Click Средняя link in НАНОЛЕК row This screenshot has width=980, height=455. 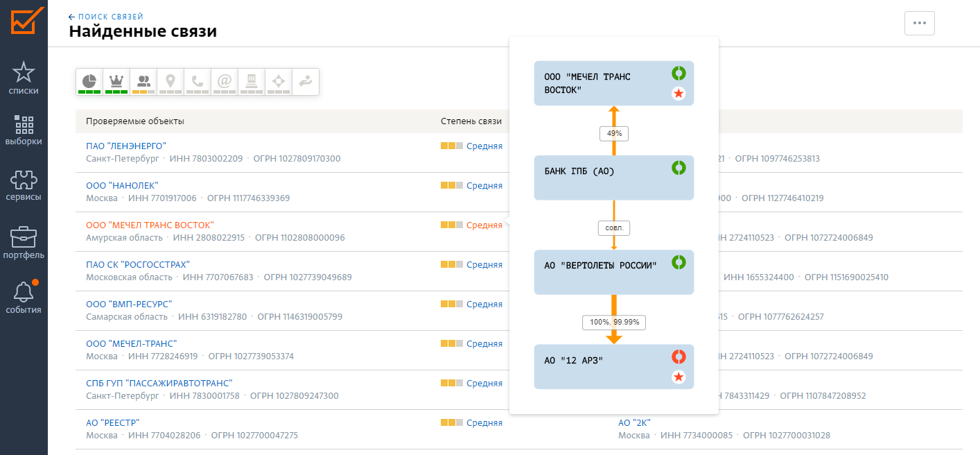484,185
